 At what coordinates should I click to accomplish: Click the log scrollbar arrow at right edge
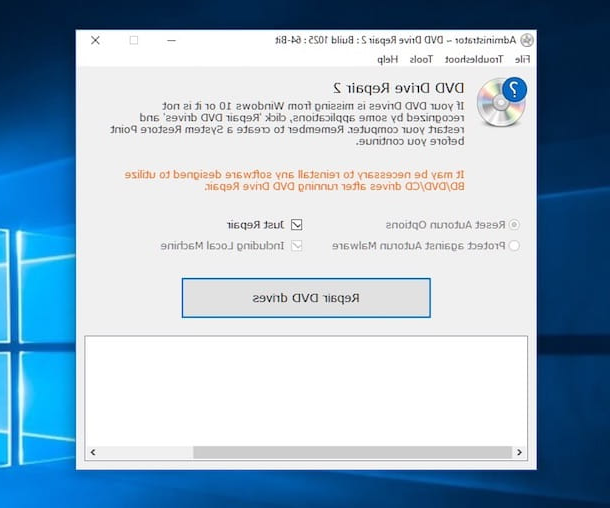519,452
